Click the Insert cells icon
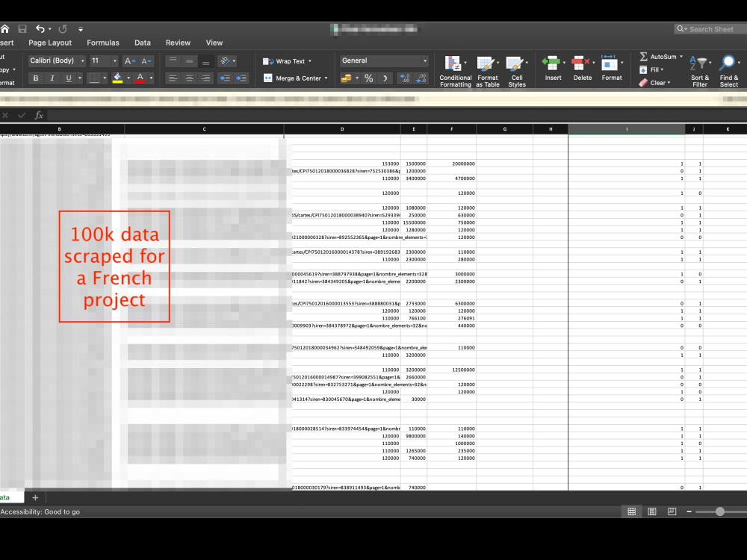This screenshot has height=560, width=747. (x=551, y=63)
